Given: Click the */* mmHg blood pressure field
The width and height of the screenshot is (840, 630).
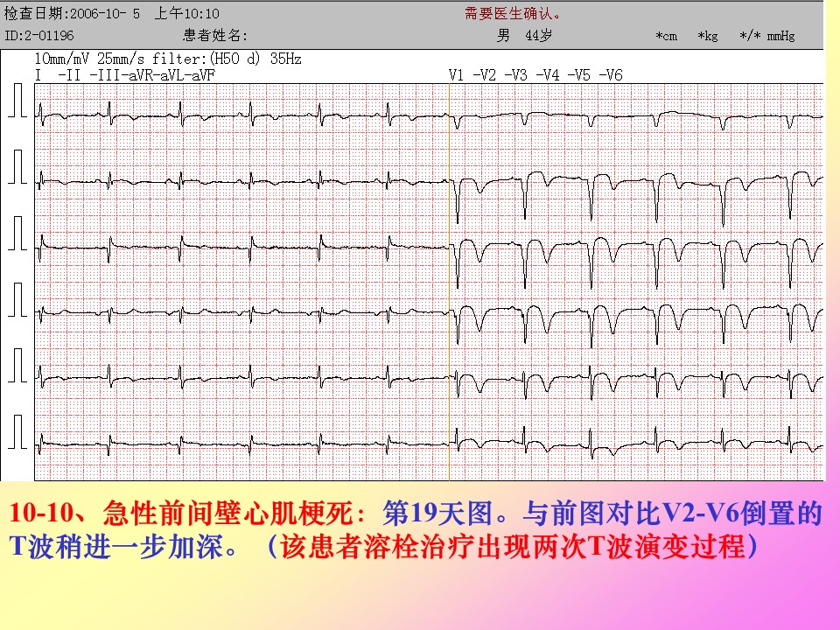Looking at the screenshot, I should 767,37.
